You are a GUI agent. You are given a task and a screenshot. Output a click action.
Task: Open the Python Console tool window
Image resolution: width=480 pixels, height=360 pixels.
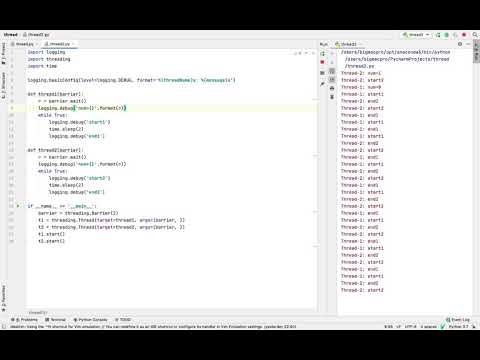[x=90, y=320]
